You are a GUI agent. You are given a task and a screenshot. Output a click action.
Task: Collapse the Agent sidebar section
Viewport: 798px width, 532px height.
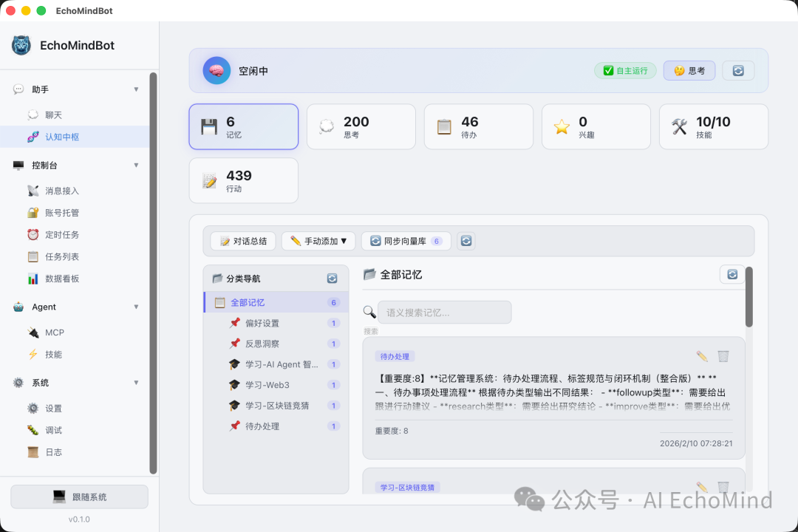[136, 307]
